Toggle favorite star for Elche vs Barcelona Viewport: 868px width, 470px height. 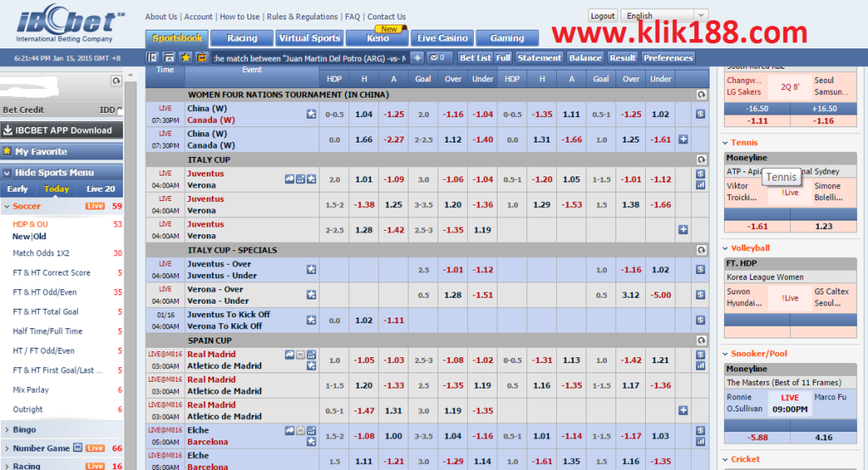tap(312, 442)
